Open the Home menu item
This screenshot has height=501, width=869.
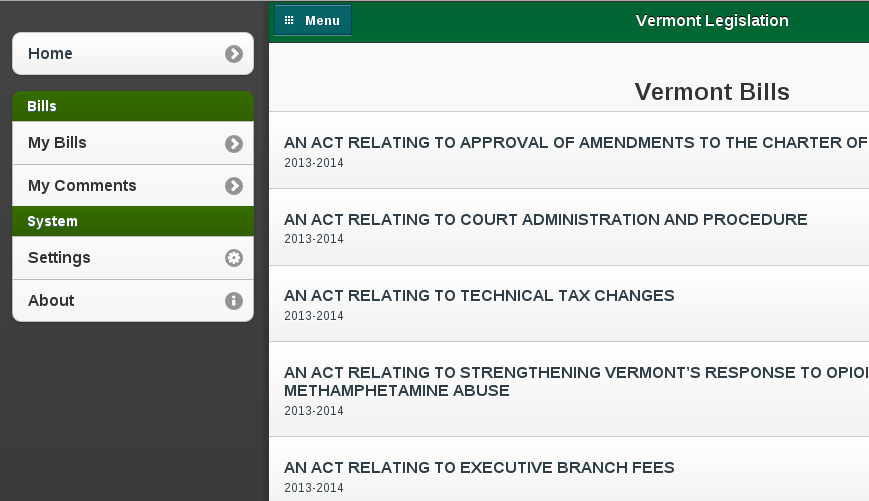[x=133, y=54]
